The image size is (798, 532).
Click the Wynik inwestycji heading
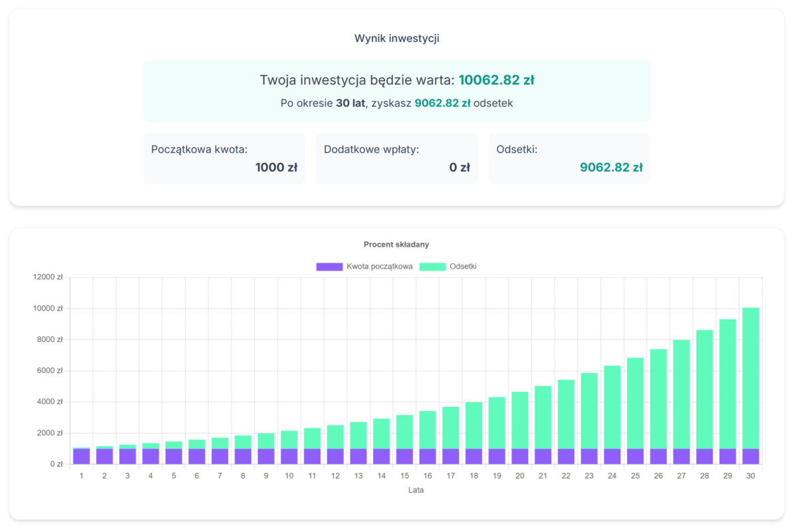[x=396, y=39]
